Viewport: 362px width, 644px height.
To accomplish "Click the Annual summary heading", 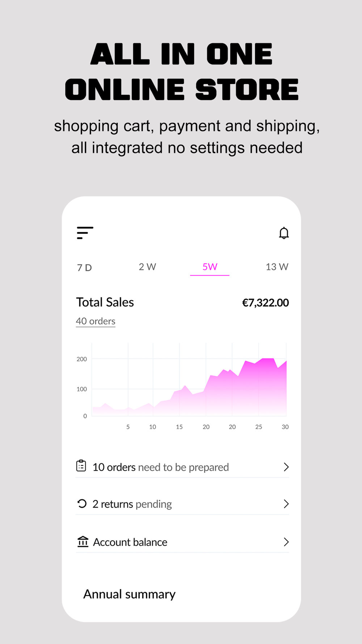I will [x=129, y=594].
